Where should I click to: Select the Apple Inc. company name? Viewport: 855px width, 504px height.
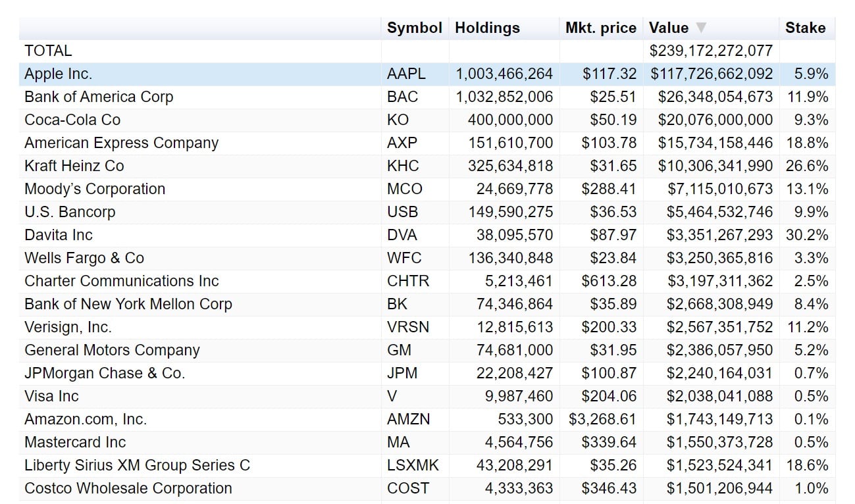(x=58, y=74)
